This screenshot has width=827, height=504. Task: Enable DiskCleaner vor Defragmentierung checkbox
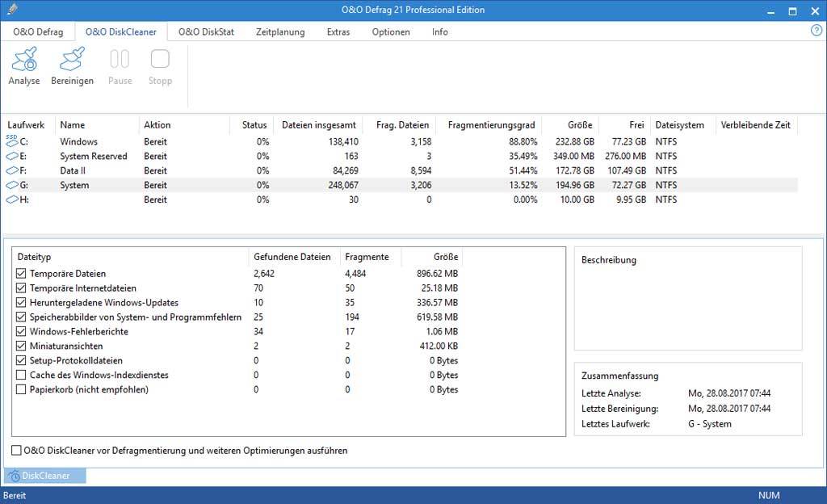tap(16, 451)
